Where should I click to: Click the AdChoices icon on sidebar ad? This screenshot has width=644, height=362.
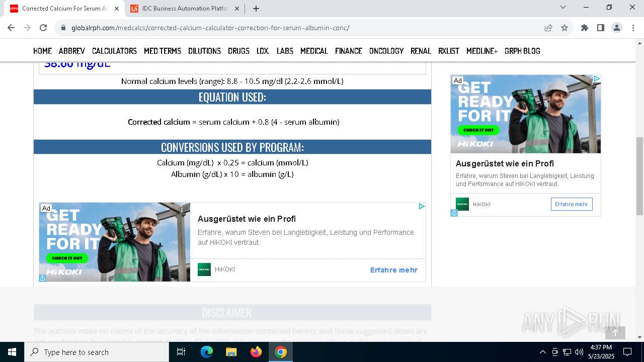597,79
